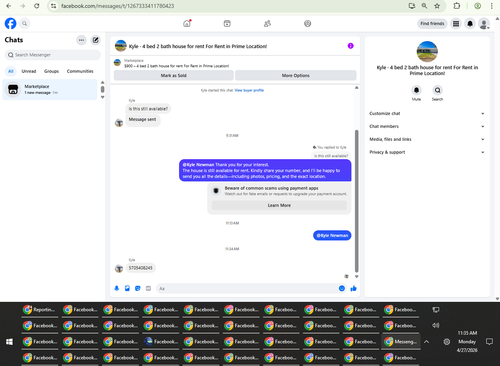The image size is (500, 366).
Task: Click the browser zoom magnifier icon
Action: (424, 6)
